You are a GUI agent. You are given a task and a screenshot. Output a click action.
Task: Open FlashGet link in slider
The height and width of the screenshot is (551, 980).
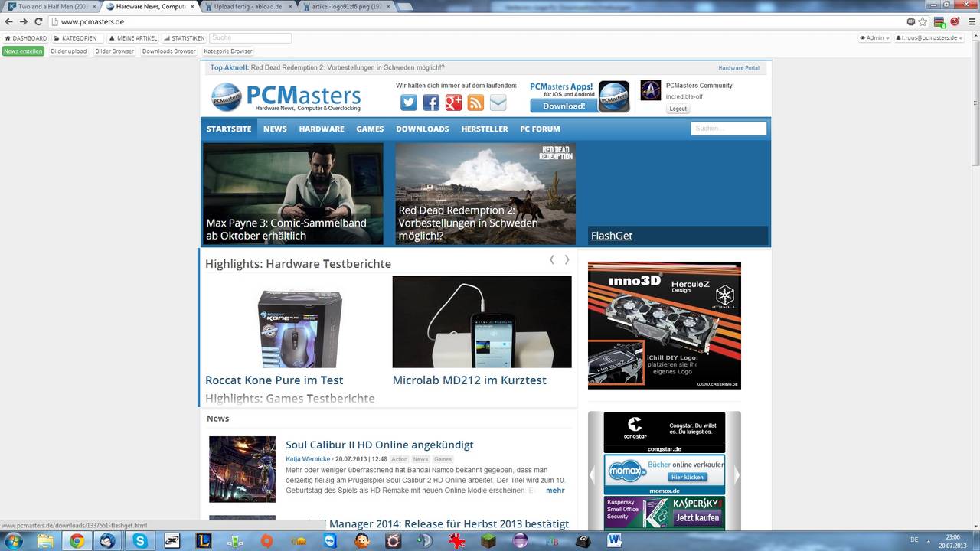(612, 236)
